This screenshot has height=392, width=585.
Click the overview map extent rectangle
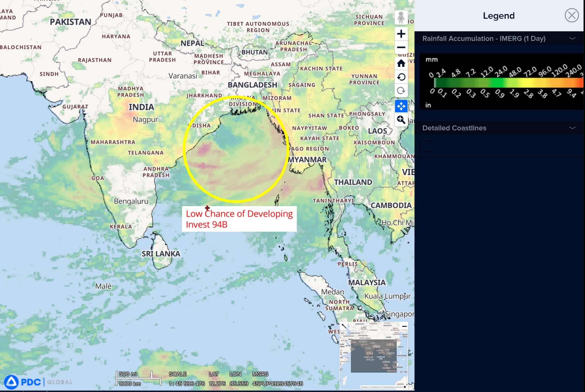click(374, 356)
